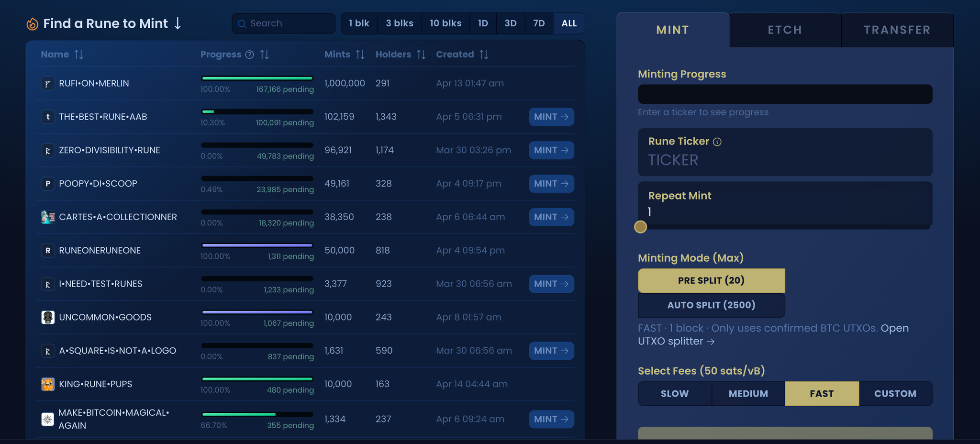
Task: Open the TRANSFER tab
Action: click(x=897, y=30)
